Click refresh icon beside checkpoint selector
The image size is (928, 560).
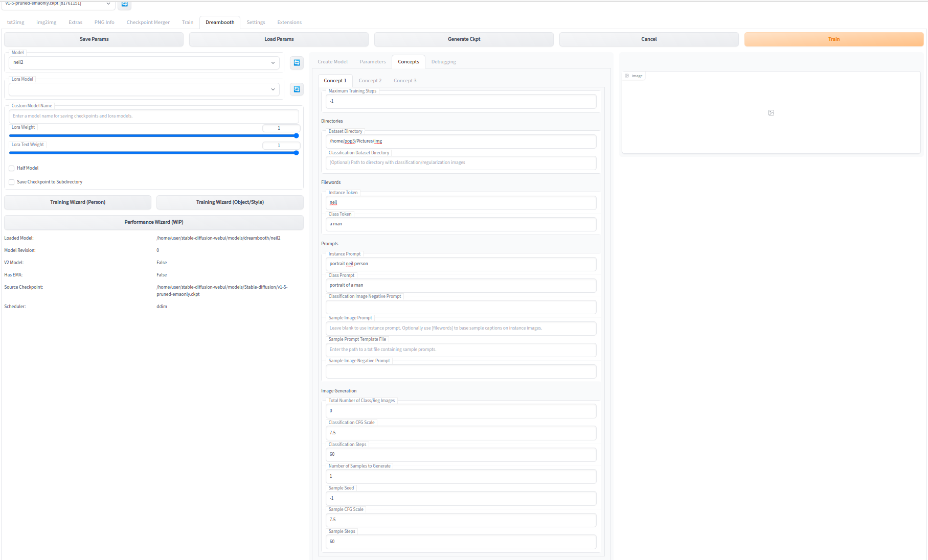[x=124, y=4]
